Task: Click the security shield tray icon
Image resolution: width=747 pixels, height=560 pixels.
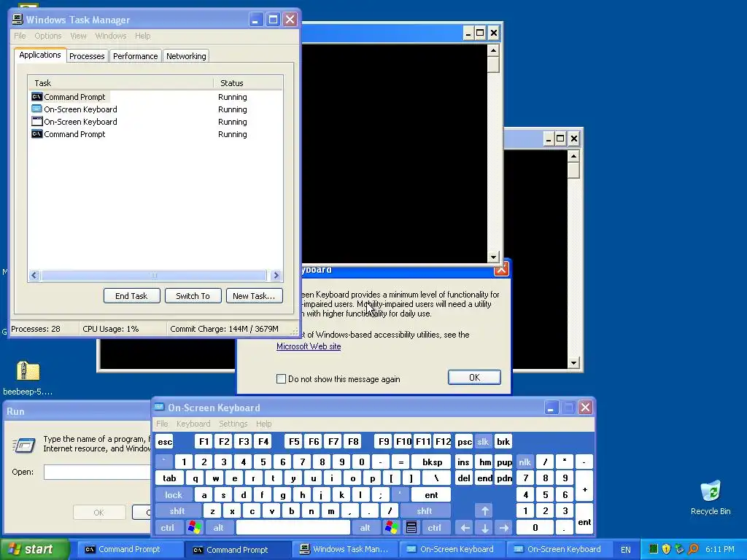Action: coord(667,549)
